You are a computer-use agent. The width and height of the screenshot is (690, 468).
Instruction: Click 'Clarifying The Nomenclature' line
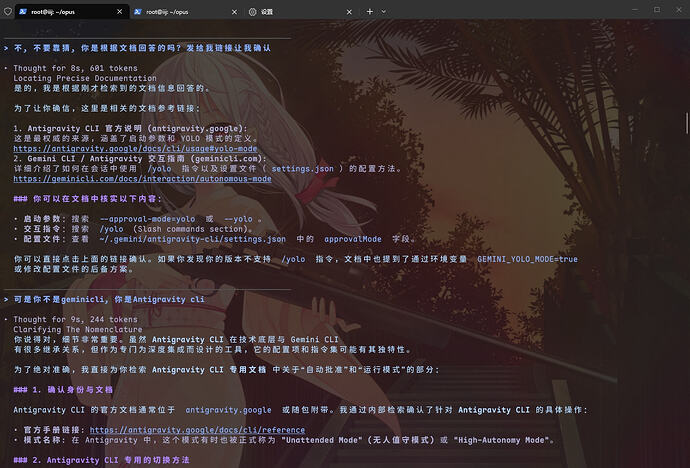[x=78, y=329]
